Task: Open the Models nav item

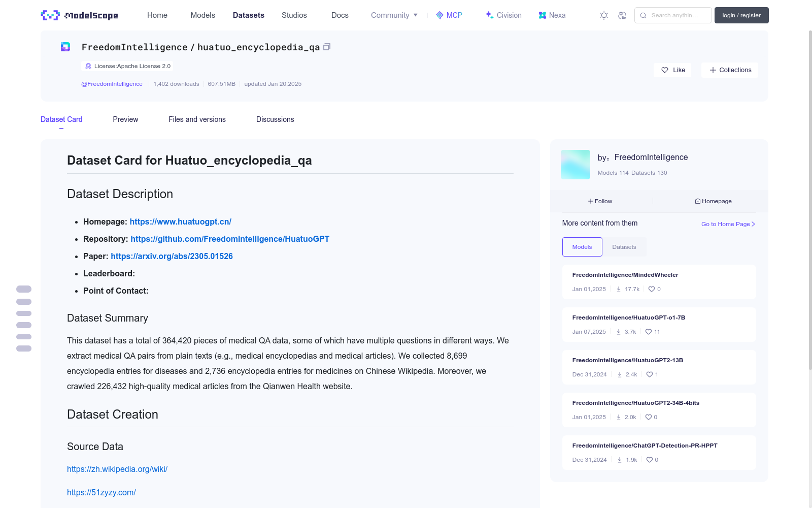Action: (203, 15)
